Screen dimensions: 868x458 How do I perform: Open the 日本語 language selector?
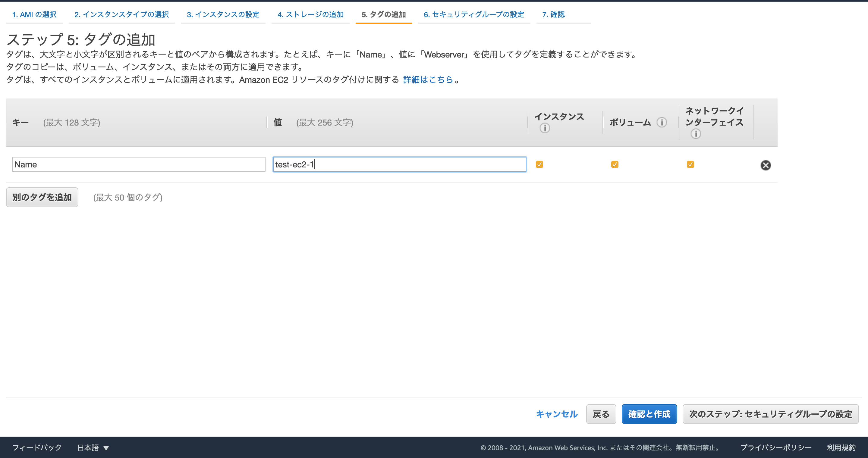[92, 447]
